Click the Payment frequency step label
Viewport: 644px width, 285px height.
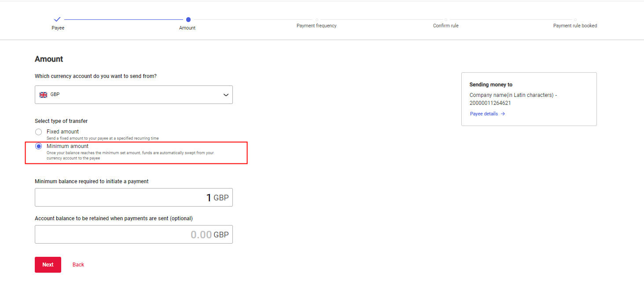click(x=316, y=26)
